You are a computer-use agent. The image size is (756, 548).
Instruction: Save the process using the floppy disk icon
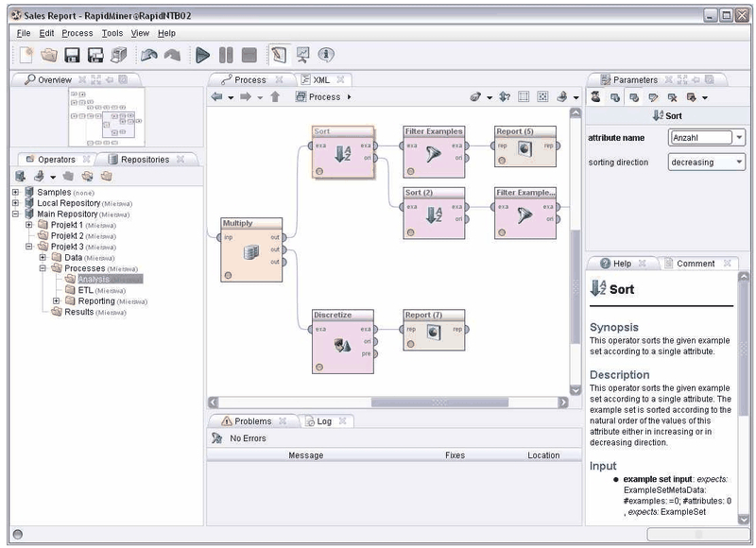point(73,55)
